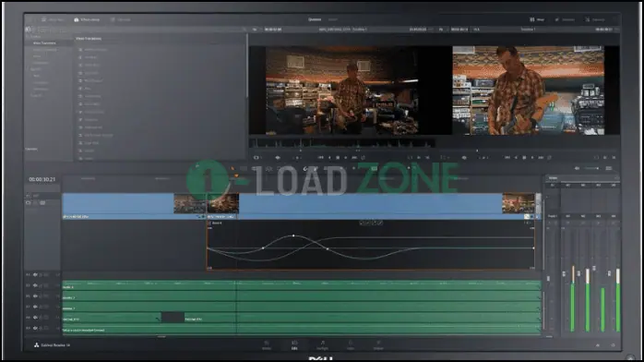Select the last clip thumbnail on V1
The height and width of the screenshot is (362, 644).
pos(519,203)
